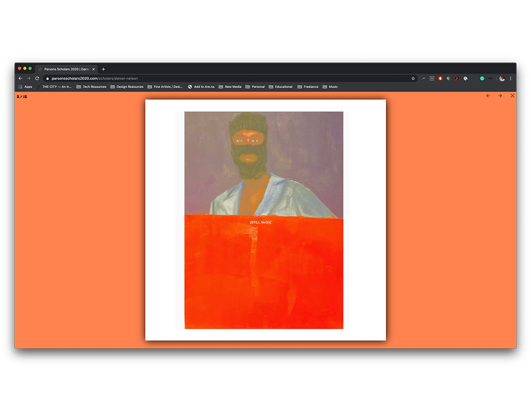Open the Adobe Acrobat extension icon

457,78
